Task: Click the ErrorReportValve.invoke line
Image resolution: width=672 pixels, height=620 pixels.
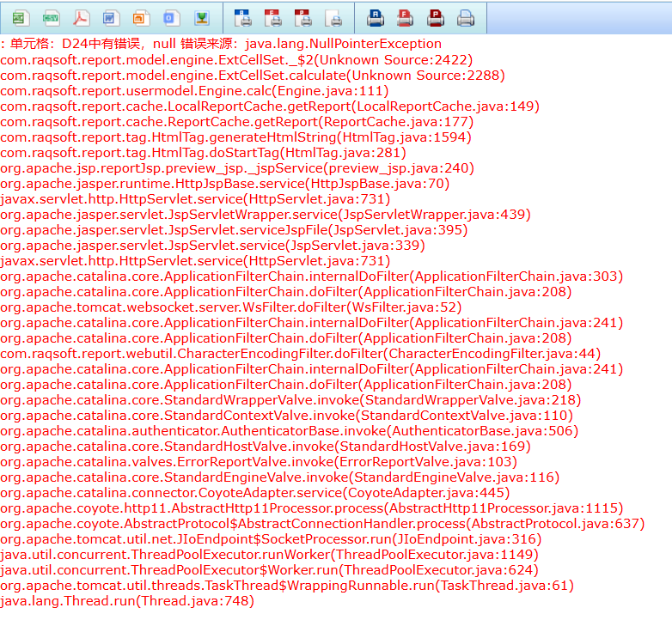Action: tap(259, 462)
